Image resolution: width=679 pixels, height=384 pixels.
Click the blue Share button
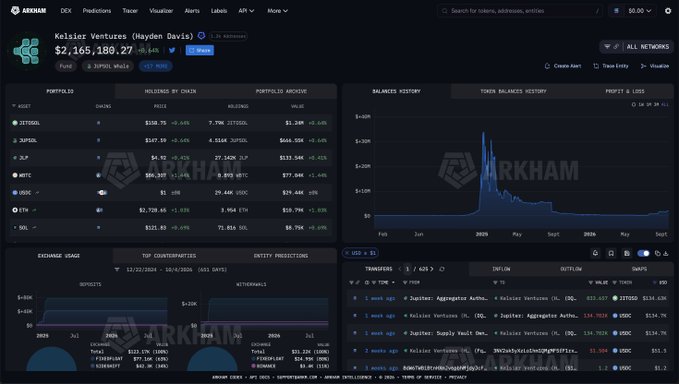pos(200,50)
